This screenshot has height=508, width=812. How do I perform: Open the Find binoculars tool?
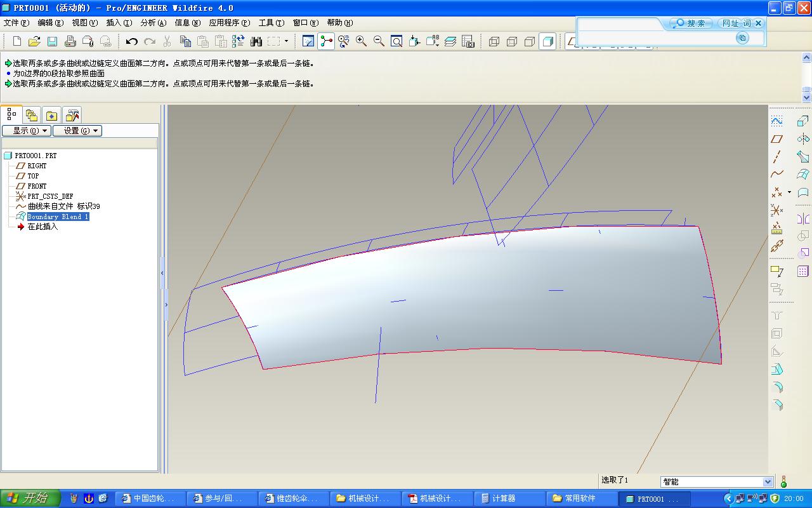256,41
